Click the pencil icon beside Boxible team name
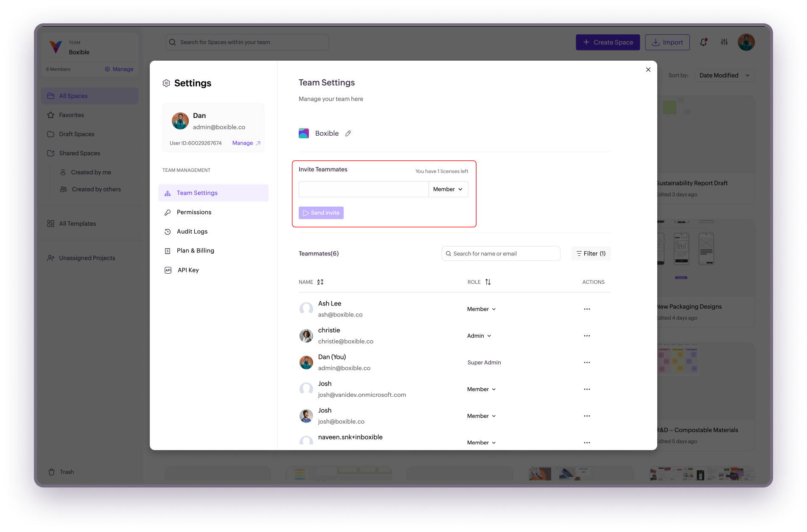807x532 pixels. pyautogui.click(x=348, y=134)
